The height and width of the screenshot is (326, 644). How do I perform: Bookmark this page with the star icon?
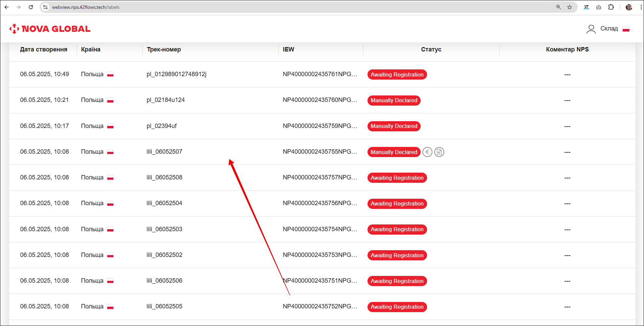tap(570, 7)
